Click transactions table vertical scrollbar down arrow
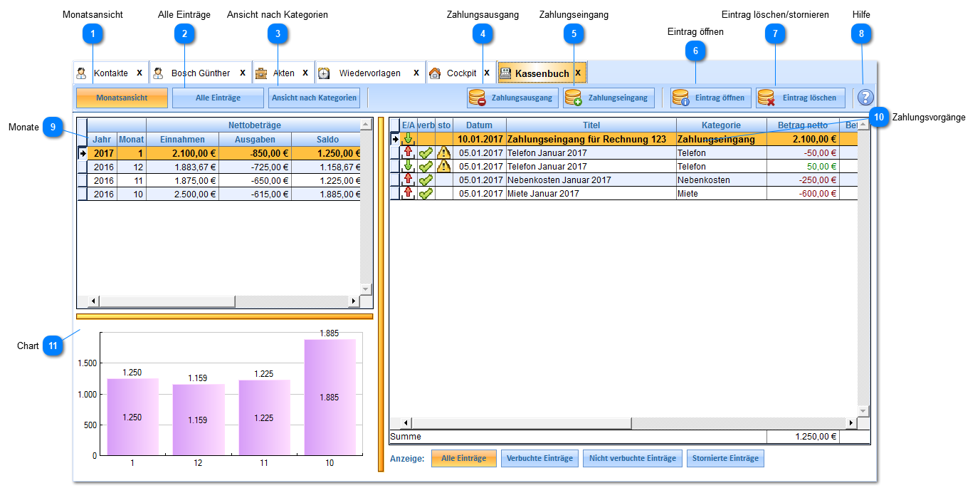 click(x=863, y=411)
